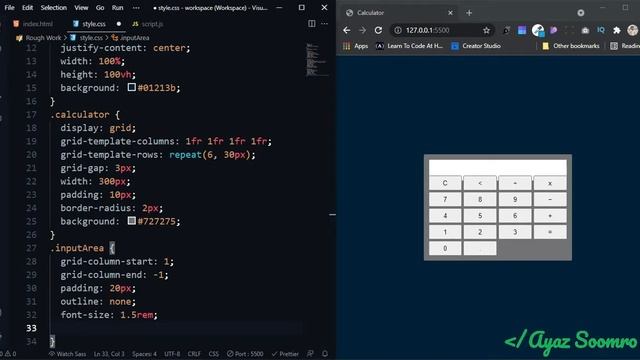Screen dimensions: 640x360
Task: Open the Apps bookmarks shortcut
Action: pyautogui.click(x=356, y=46)
